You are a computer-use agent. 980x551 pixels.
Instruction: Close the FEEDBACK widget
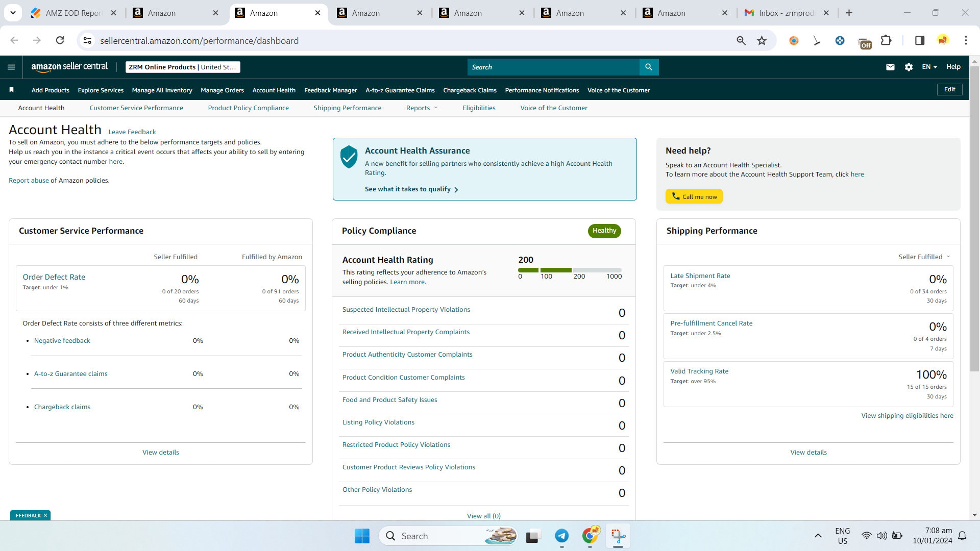click(45, 515)
